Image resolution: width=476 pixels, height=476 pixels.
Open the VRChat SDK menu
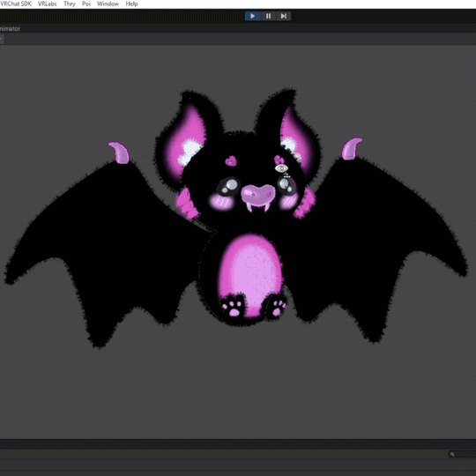[16, 4]
